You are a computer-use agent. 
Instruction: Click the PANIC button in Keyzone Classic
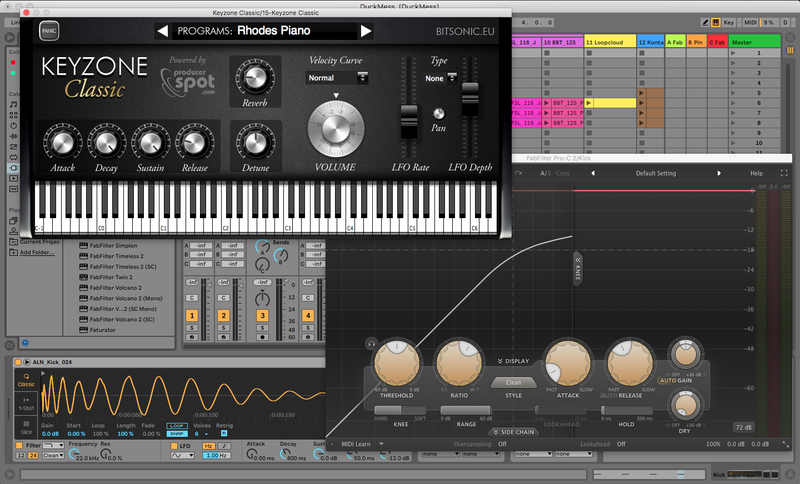pos(49,31)
